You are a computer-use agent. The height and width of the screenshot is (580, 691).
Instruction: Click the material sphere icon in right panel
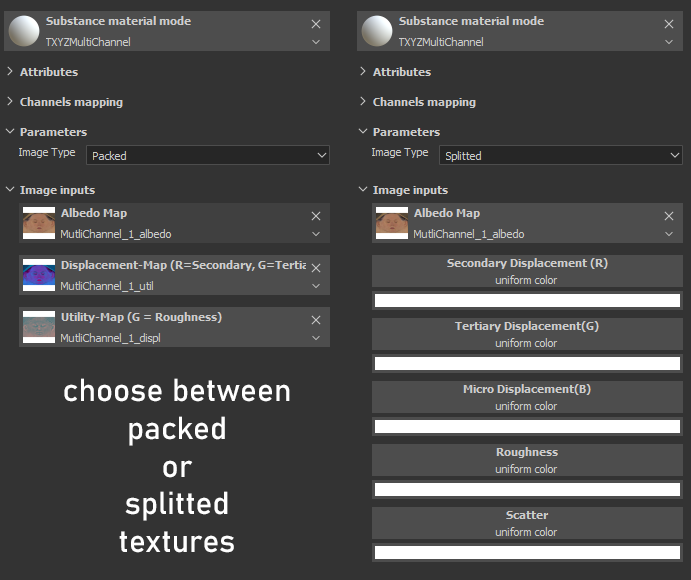click(376, 31)
